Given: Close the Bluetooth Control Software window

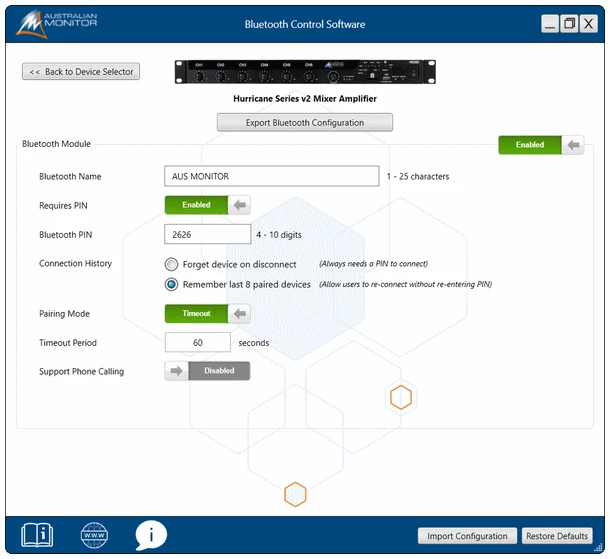Looking at the screenshot, I should click(x=588, y=24).
